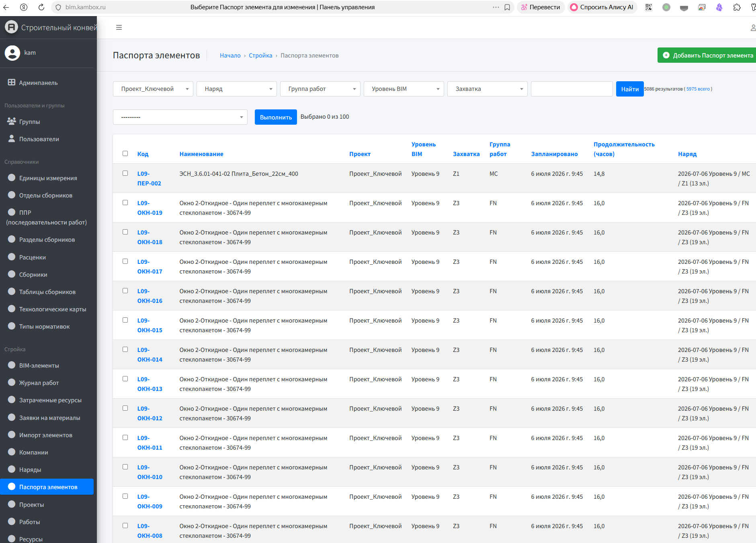Check the row L09-ОКН-014 checkbox
The height and width of the screenshot is (543, 756).
[x=125, y=350]
